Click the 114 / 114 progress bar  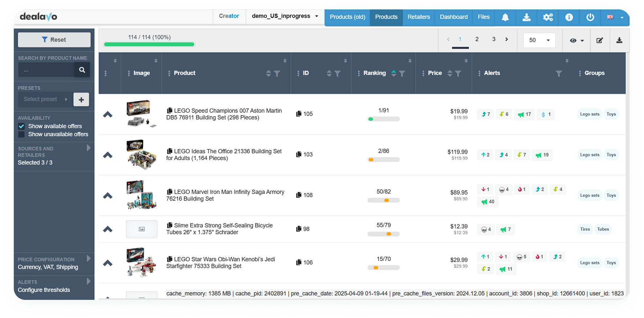149,44
